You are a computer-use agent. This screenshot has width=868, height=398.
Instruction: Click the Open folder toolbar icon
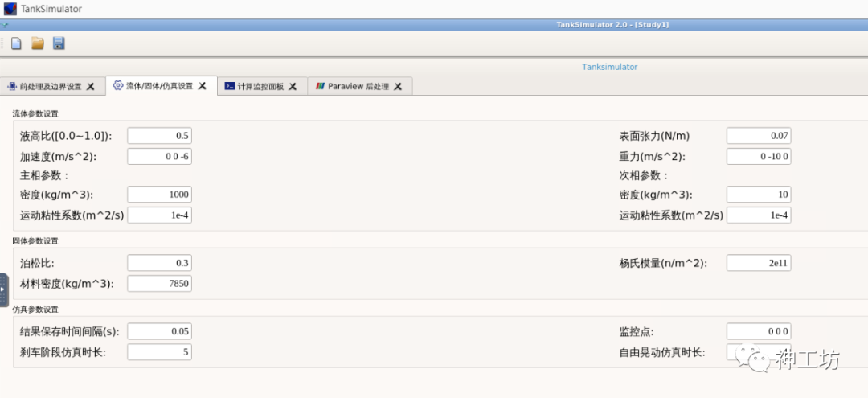pyautogui.click(x=38, y=43)
